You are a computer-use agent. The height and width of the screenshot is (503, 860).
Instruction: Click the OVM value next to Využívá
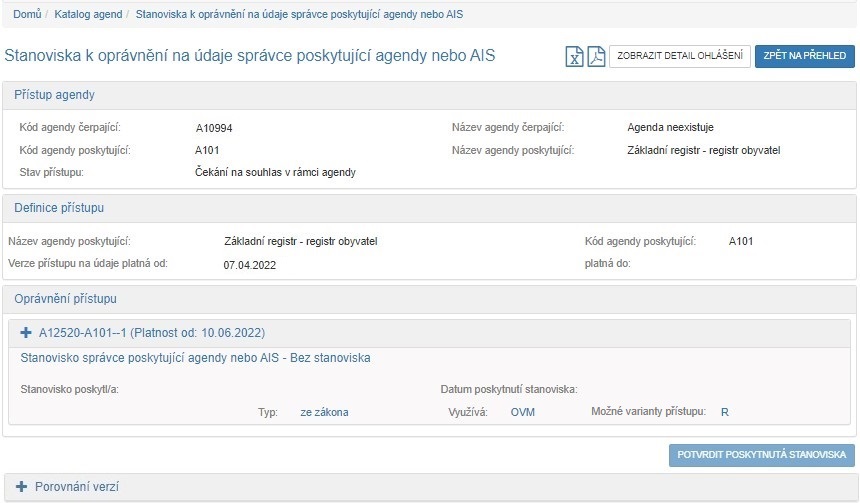522,412
